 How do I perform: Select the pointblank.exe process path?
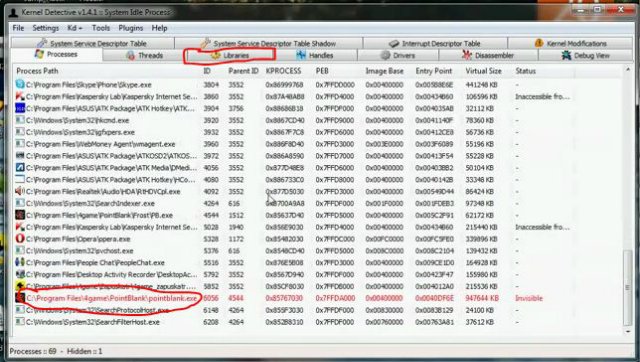click(x=111, y=298)
